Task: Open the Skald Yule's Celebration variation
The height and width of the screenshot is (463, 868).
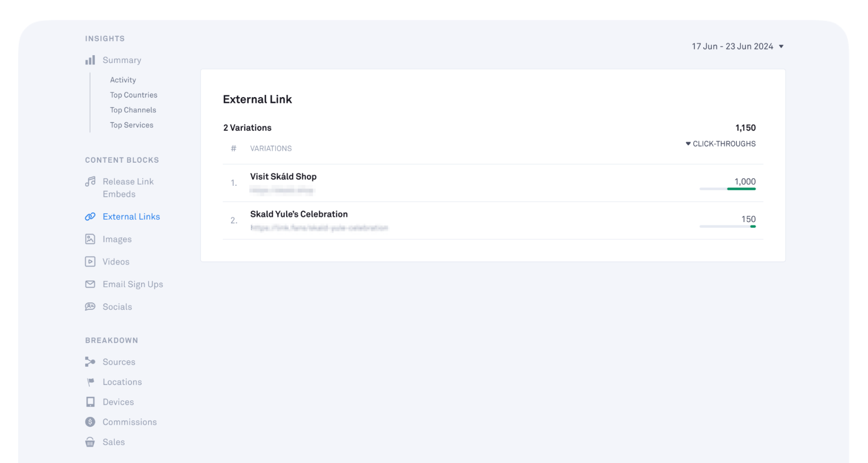Action: tap(299, 214)
